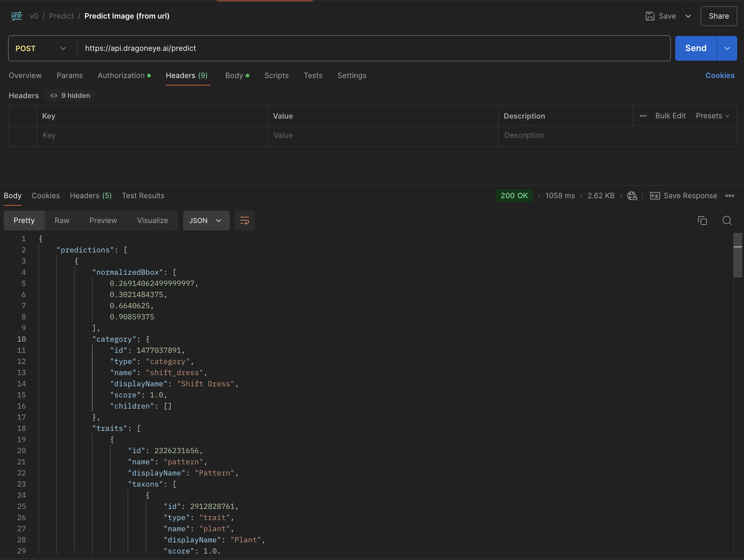Click the 1058 ms response time
Image resolution: width=744 pixels, height=560 pixels.
pos(560,196)
